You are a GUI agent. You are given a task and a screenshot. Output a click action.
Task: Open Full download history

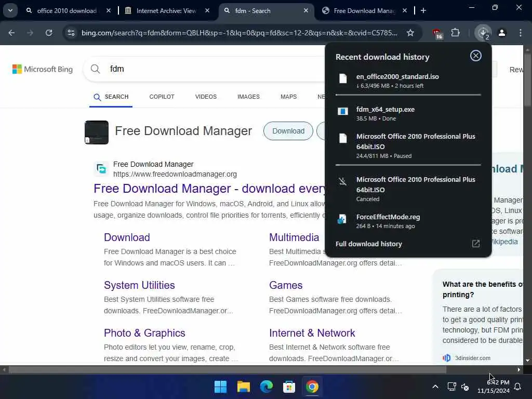coord(369,244)
